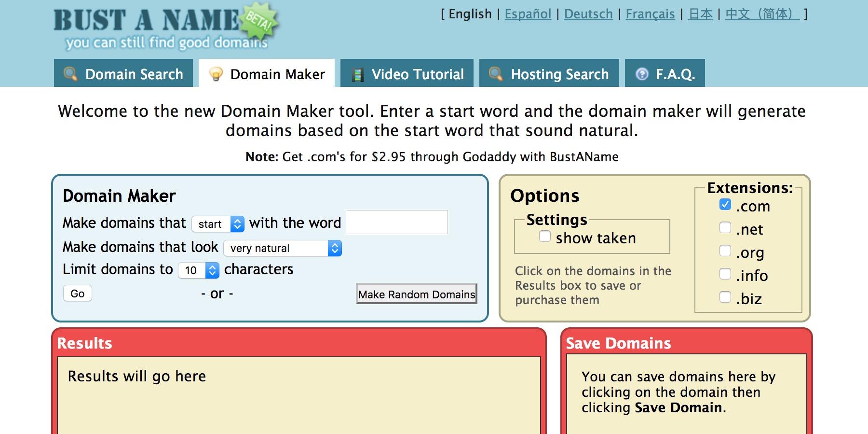
Task: Uncheck the .com extension checkbox
Action: point(725,205)
